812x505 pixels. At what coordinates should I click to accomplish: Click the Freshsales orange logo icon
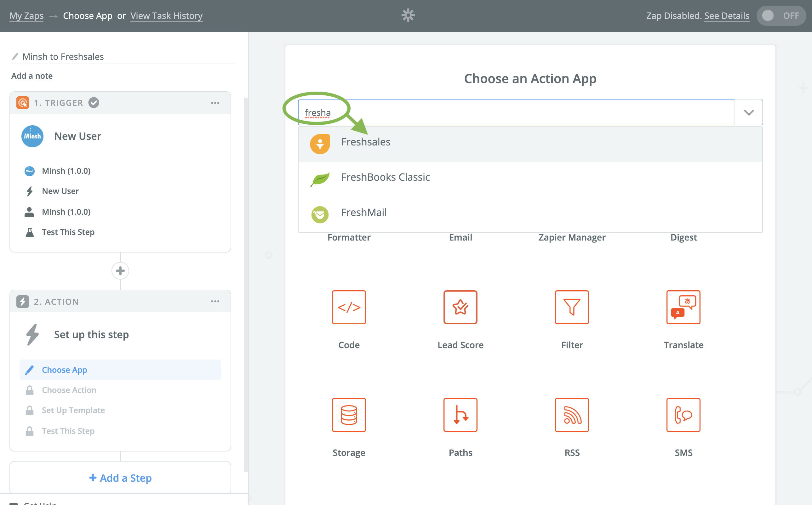tap(320, 144)
